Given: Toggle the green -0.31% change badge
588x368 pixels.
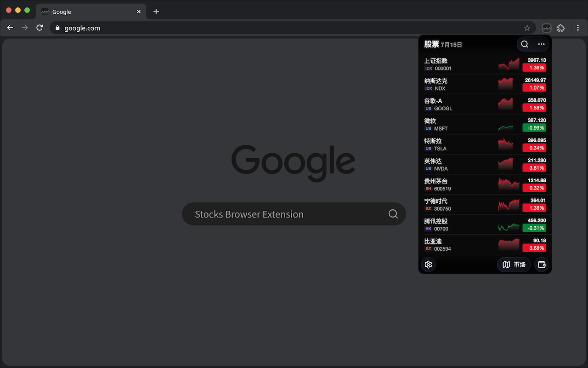Looking at the screenshot, I should tap(534, 228).
